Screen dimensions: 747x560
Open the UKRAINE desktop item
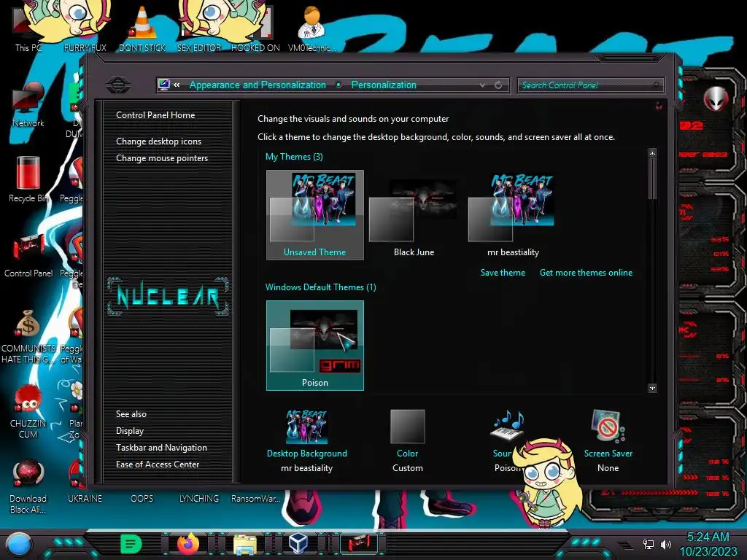[x=85, y=499]
